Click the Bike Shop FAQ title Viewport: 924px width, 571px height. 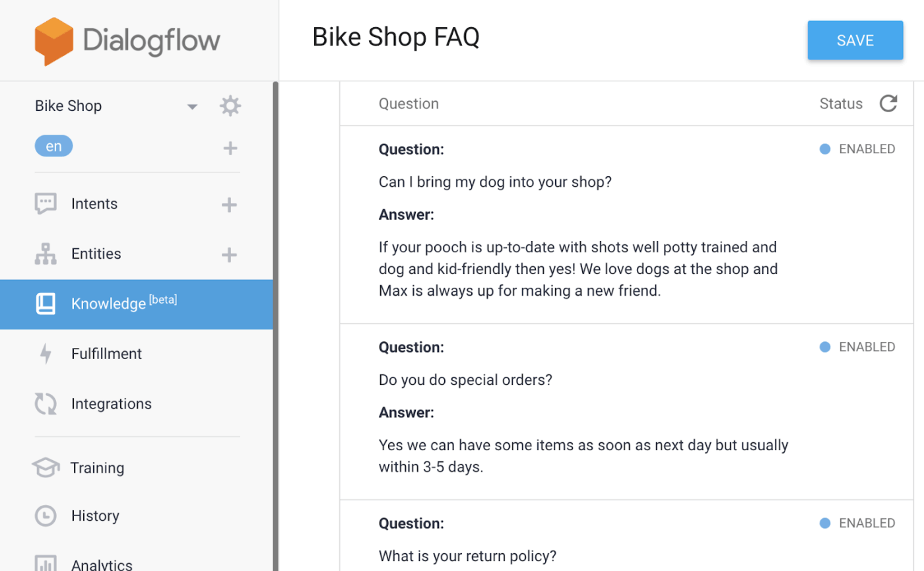pyautogui.click(x=395, y=38)
